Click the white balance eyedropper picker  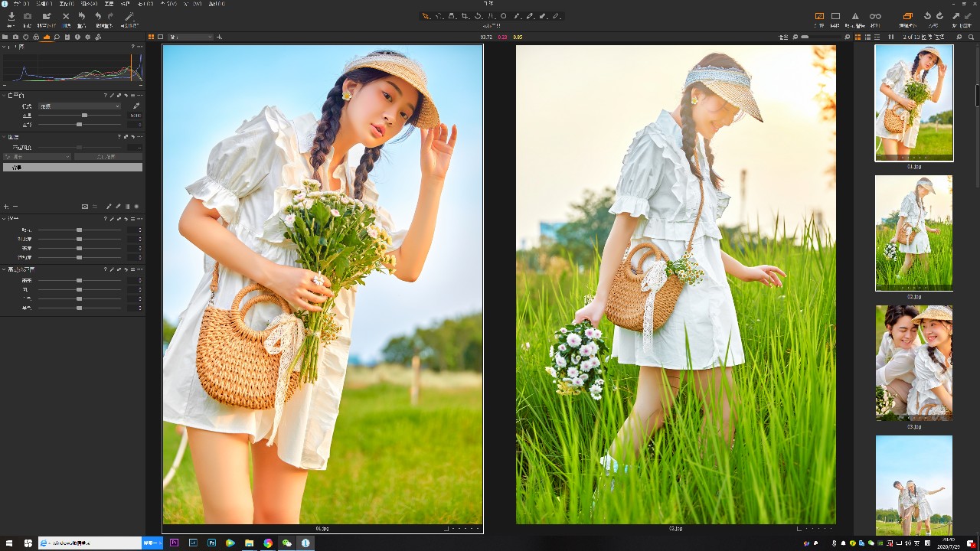(136, 106)
